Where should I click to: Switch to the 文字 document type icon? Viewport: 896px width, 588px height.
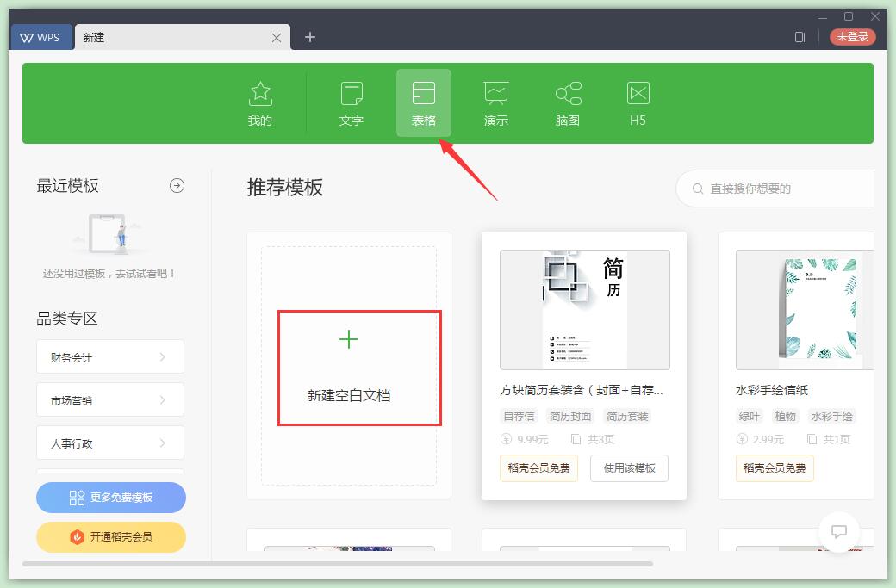point(351,102)
